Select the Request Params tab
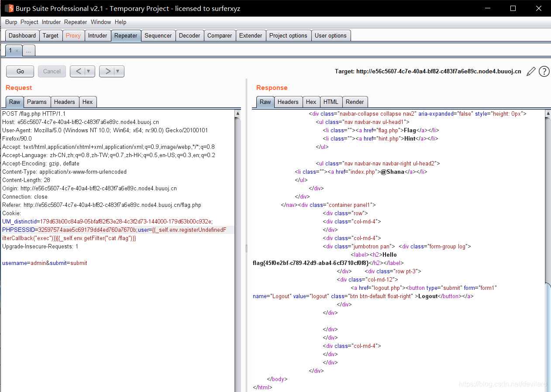The width and height of the screenshot is (551, 392). click(37, 102)
